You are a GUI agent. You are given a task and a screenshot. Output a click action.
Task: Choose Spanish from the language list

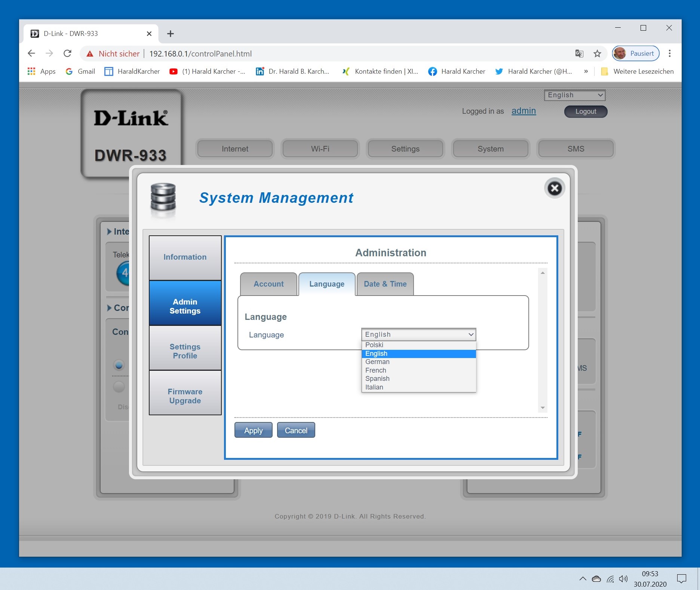[418, 379]
